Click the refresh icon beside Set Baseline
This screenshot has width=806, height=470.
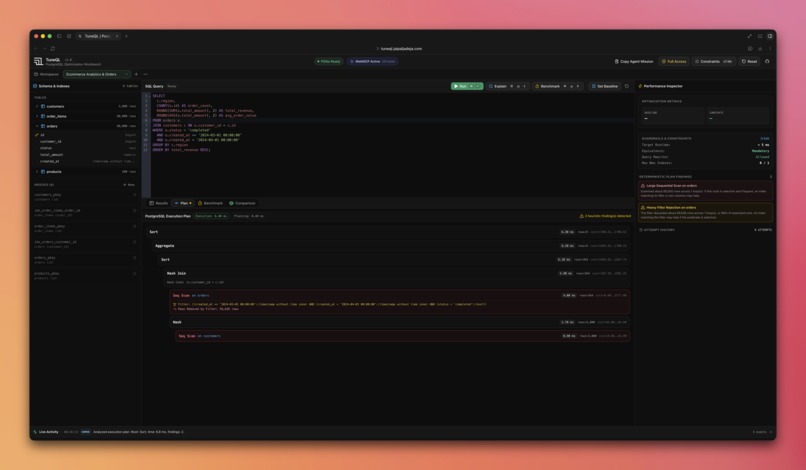(x=627, y=86)
